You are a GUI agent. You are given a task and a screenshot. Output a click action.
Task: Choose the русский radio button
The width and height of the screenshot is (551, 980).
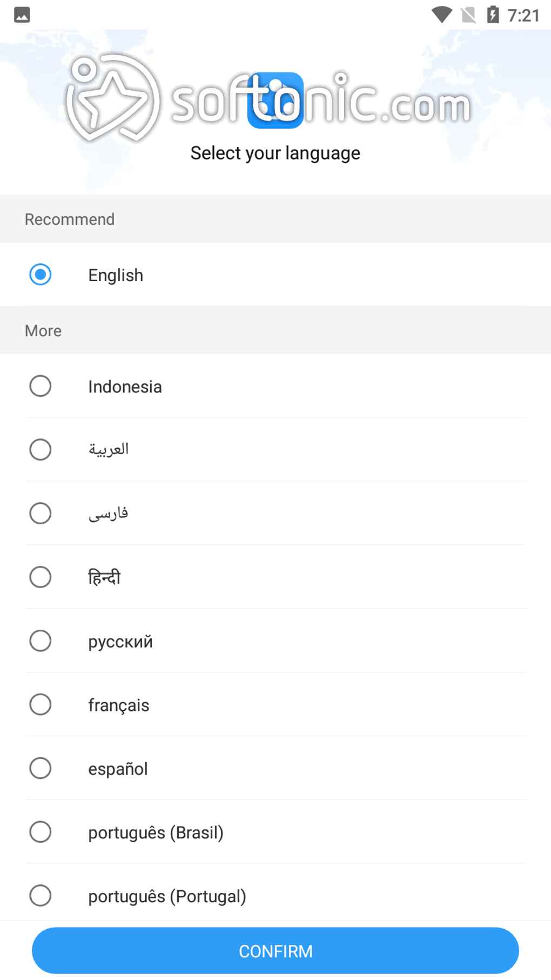point(41,641)
